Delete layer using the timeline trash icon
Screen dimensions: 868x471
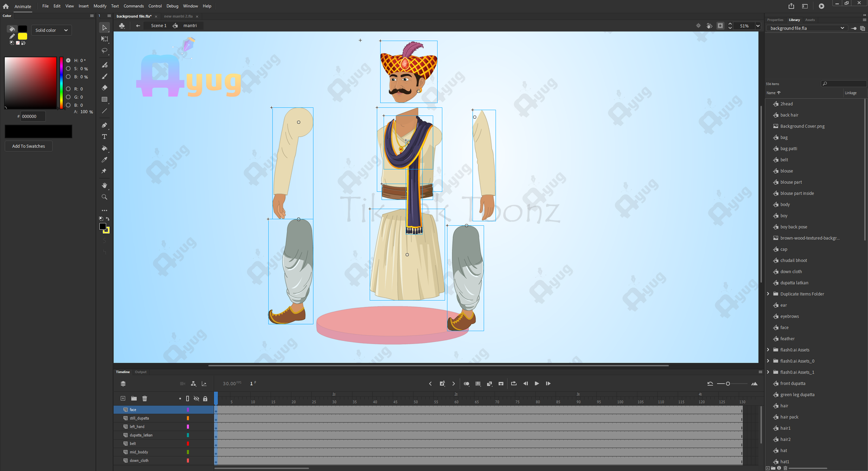(145, 398)
